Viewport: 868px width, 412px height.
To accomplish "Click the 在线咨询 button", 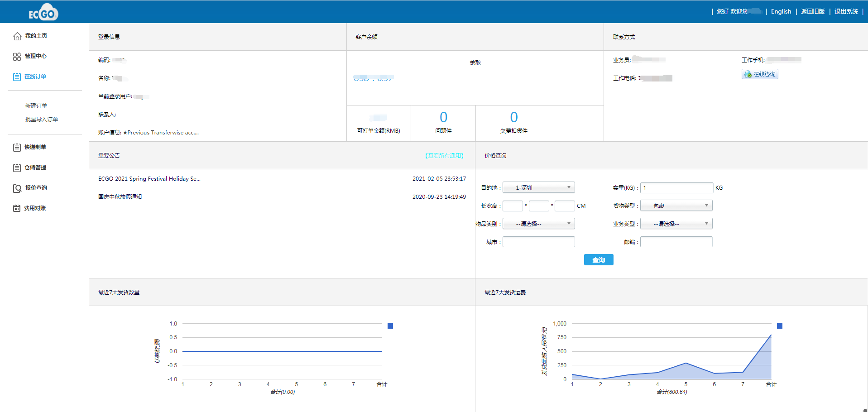I will tap(760, 74).
